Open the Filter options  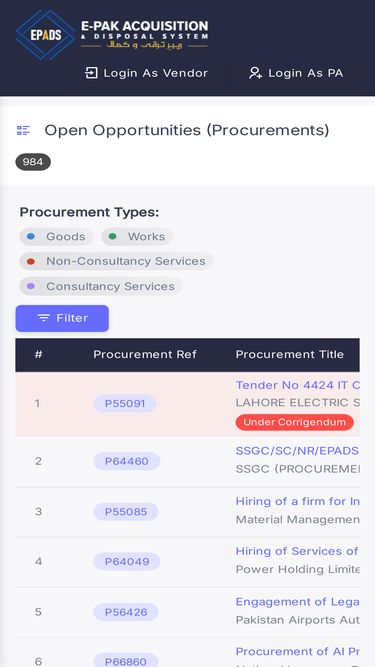62,318
